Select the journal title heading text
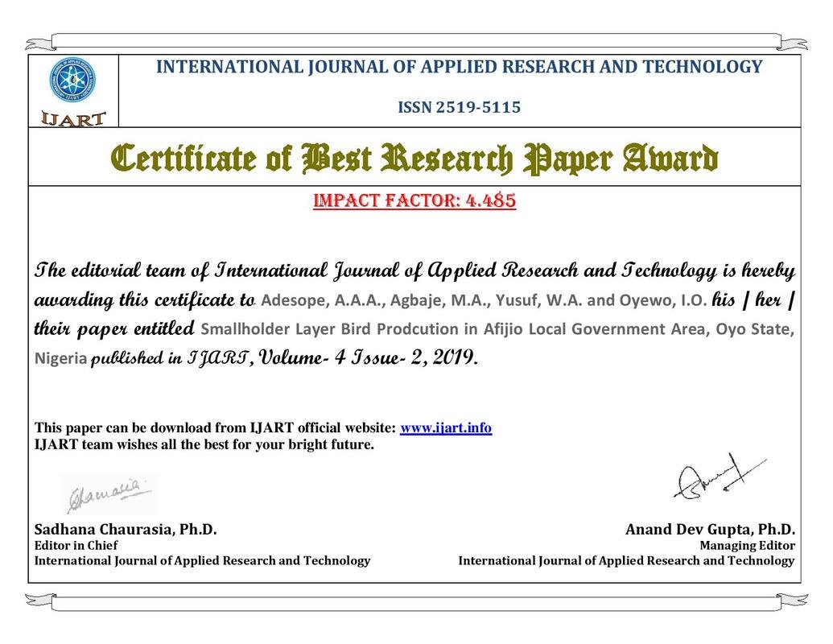This screenshot has height=644, width=833. tap(459, 67)
